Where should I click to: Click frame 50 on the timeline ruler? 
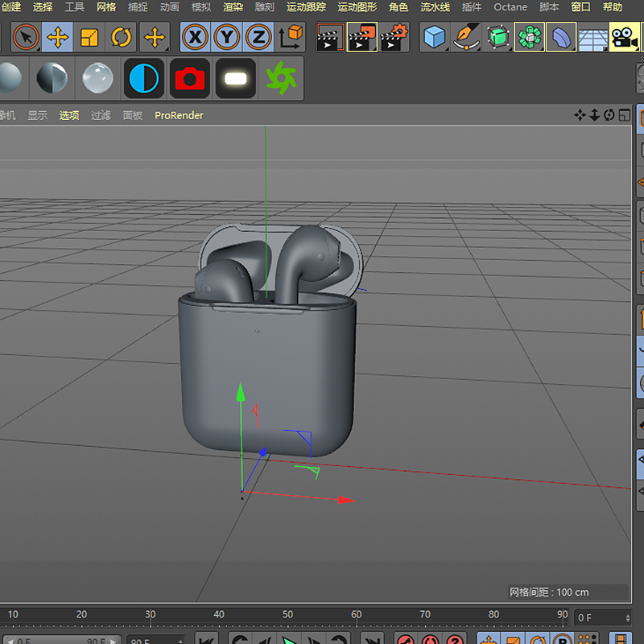click(287, 614)
